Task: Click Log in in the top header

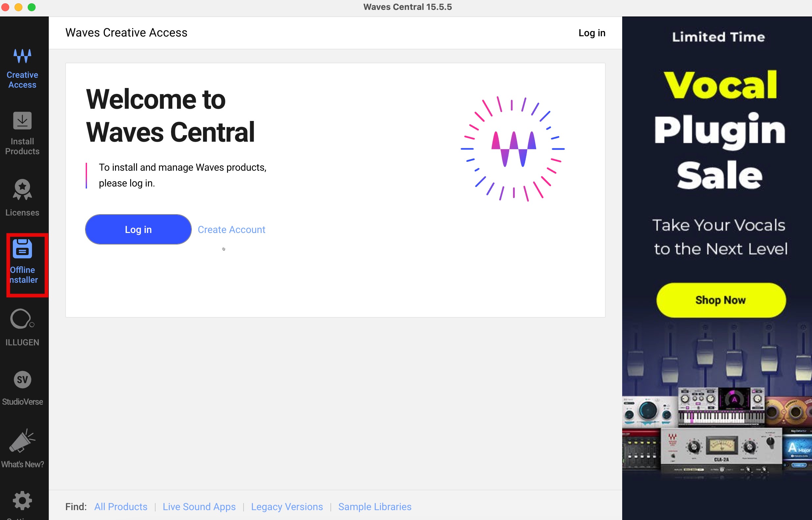Action: [x=592, y=33]
